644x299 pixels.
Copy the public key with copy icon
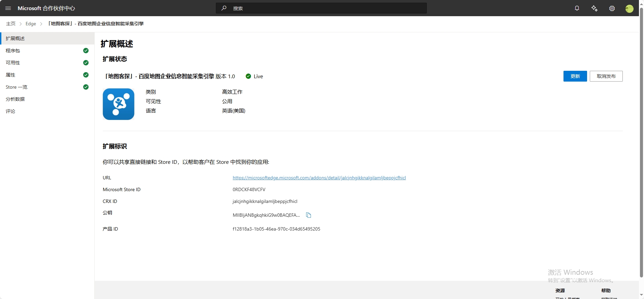click(308, 215)
